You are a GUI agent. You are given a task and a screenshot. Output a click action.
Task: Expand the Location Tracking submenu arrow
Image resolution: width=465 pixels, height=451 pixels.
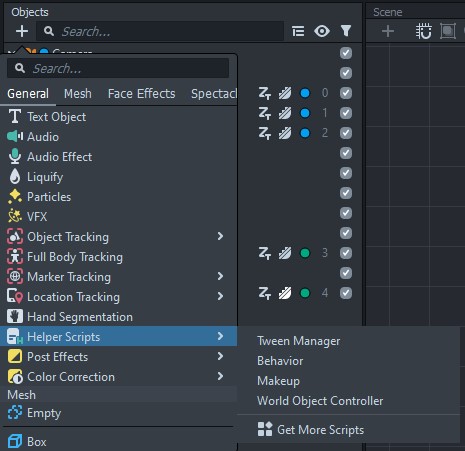tap(220, 296)
